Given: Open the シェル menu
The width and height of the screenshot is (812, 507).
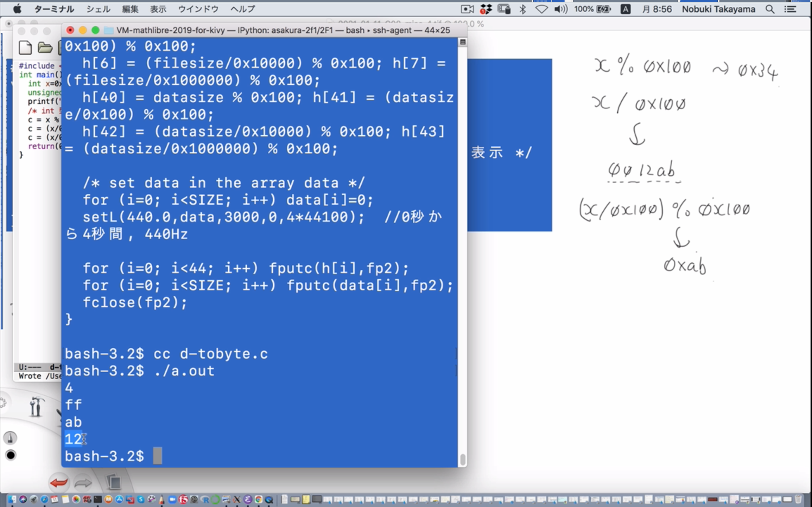Looking at the screenshot, I should [98, 9].
